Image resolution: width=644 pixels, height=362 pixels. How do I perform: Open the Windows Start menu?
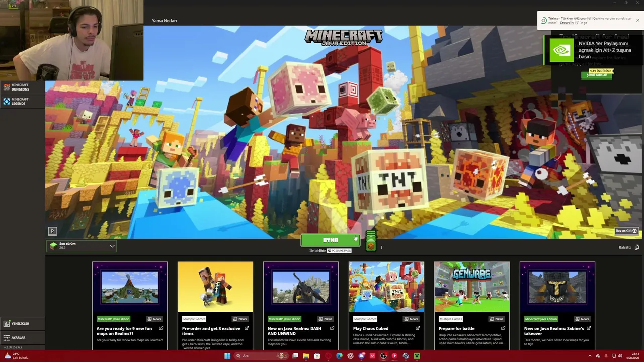227,356
